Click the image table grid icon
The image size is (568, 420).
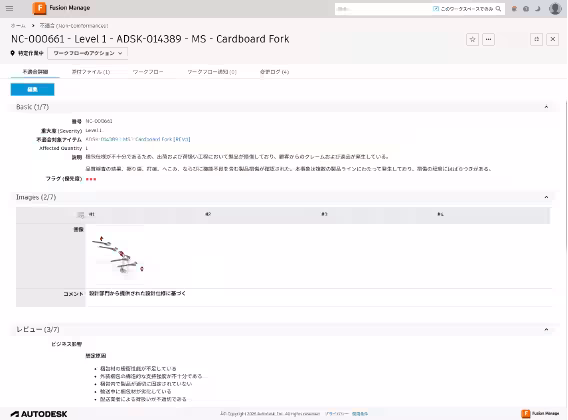click(81, 215)
